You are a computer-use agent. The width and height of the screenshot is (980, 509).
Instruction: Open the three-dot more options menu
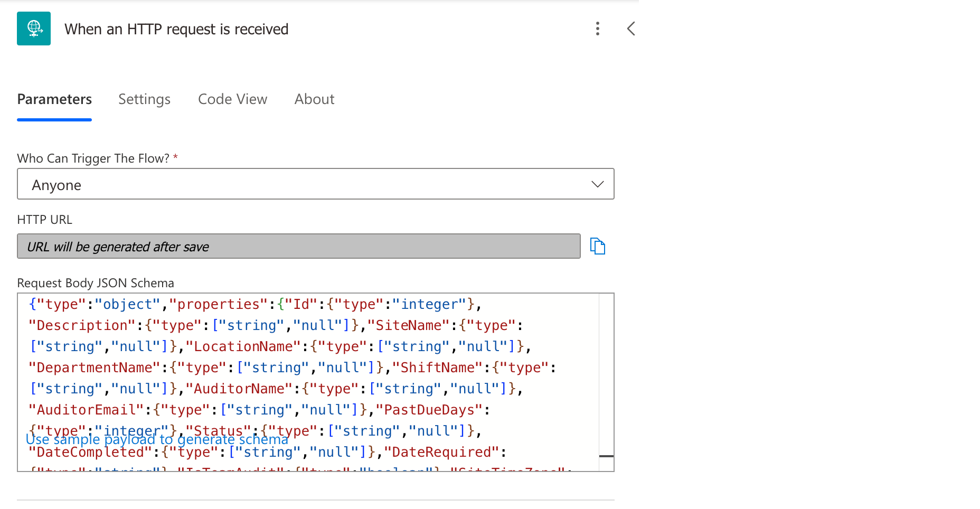click(x=597, y=29)
